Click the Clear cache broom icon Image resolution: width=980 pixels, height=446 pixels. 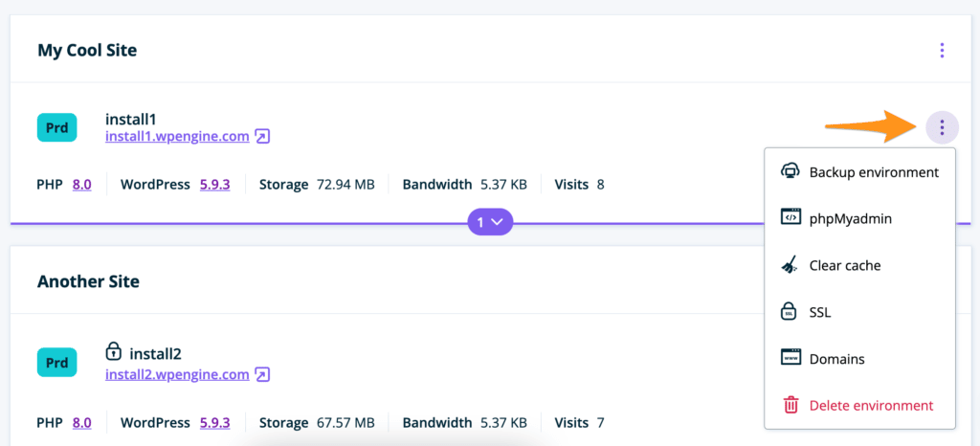click(791, 265)
